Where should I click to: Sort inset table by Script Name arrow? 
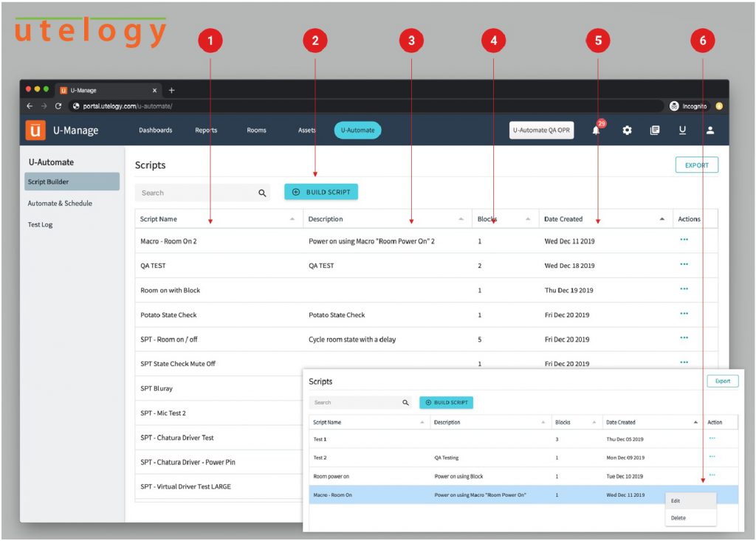coord(422,422)
